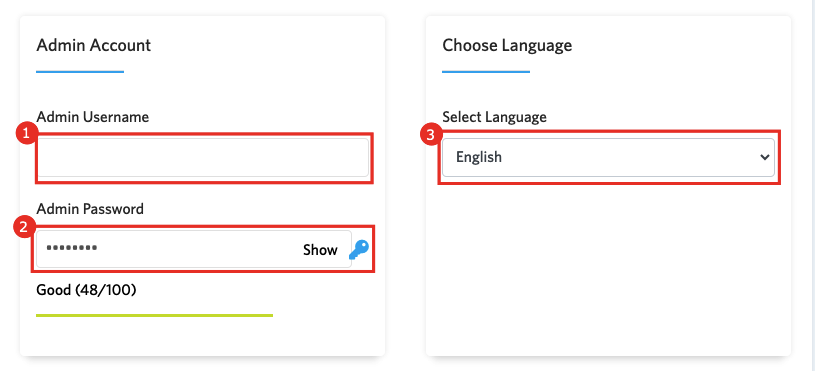Focus the Admin Password field dots
815x371 pixels.
pos(72,248)
